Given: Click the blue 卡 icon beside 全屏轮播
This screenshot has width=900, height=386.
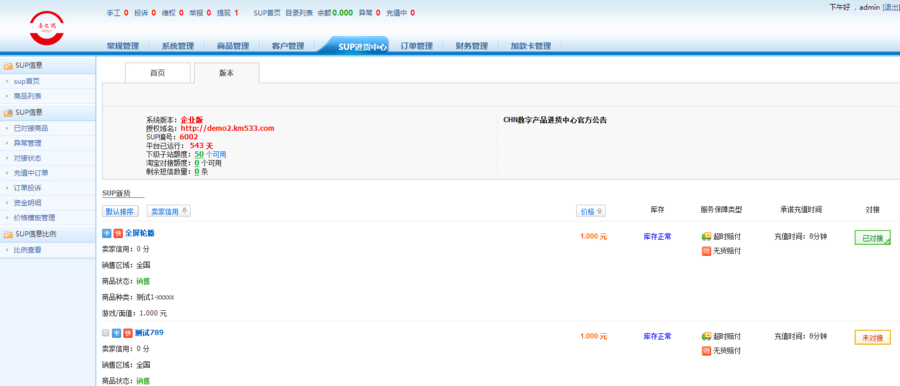Looking at the screenshot, I should coord(106,233).
